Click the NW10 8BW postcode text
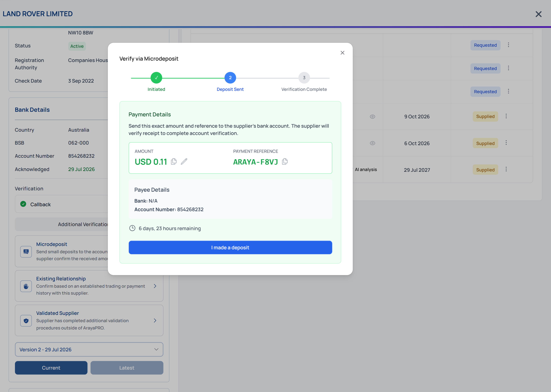Viewport: 551px width, 392px height. click(81, 33)
